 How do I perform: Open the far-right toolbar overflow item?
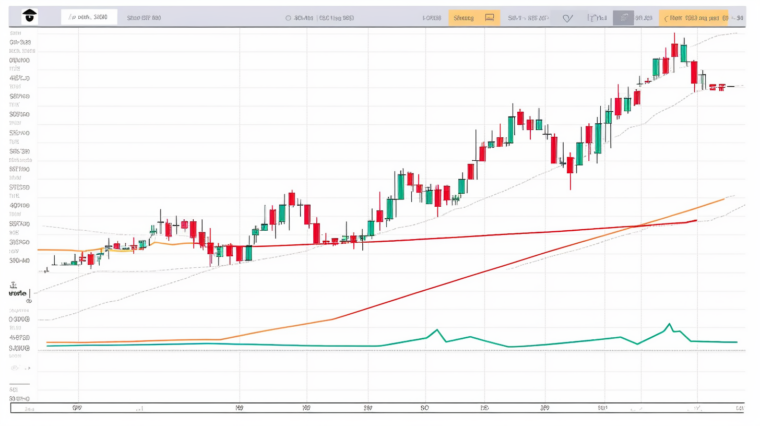(739, 17)
